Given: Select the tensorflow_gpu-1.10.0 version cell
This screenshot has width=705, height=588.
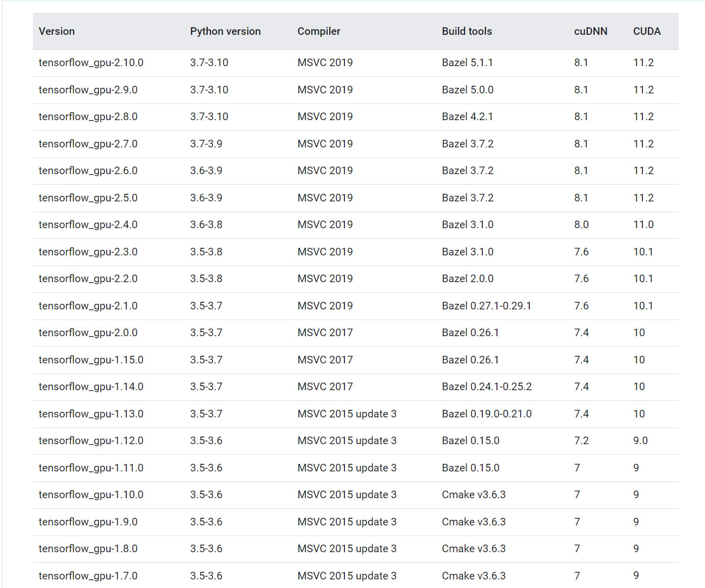Looking at the screenshot, I should [91, 495].
